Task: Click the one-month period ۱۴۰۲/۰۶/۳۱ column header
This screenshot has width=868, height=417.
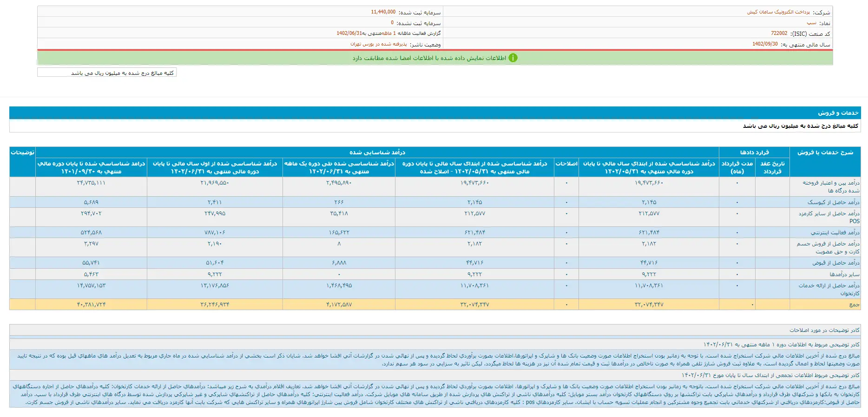Action: coord(339,167)
